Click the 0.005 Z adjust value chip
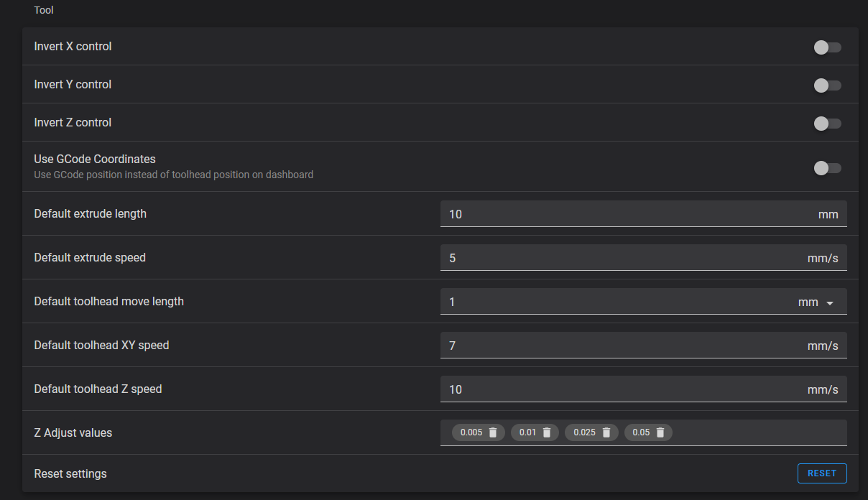The image size is (868, 500). point(472,432)
